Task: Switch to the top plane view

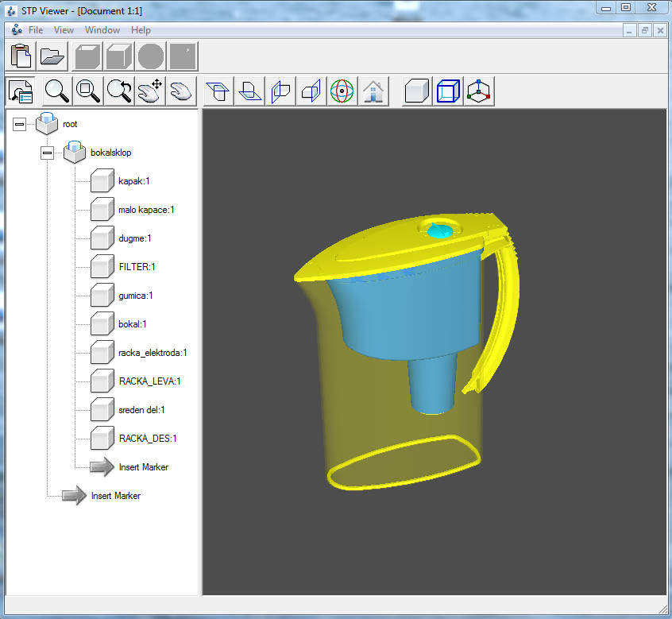Action: click(x=218, y=91)
